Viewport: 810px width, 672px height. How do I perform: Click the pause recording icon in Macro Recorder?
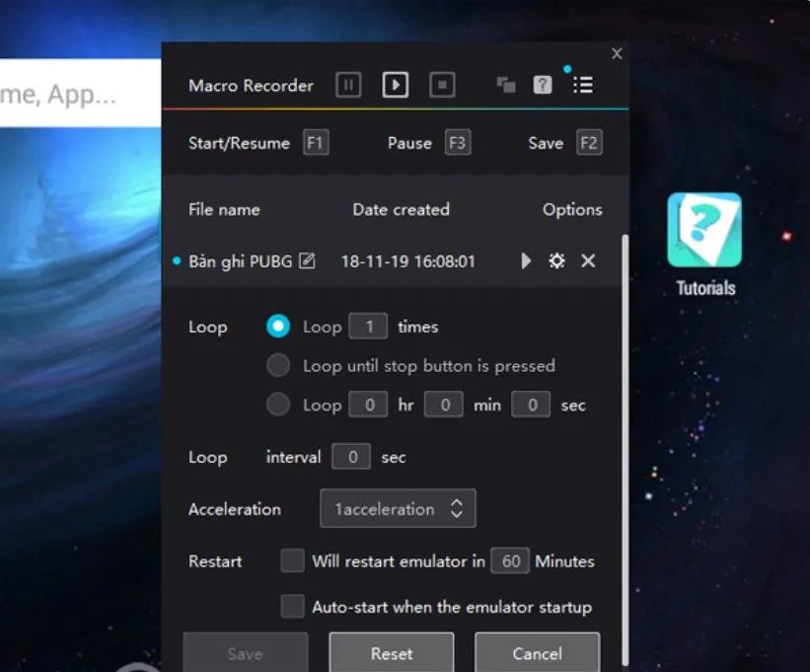347,85
